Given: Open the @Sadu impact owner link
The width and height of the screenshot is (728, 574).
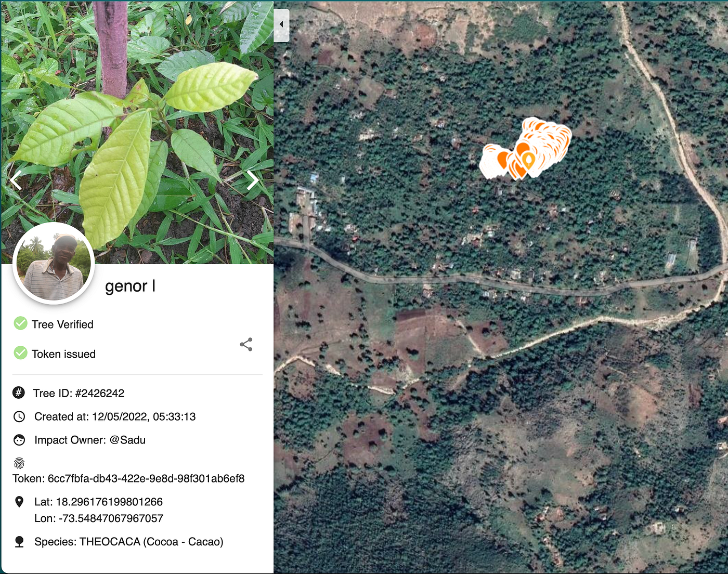Looking at the screenshot, I should 127,440.
